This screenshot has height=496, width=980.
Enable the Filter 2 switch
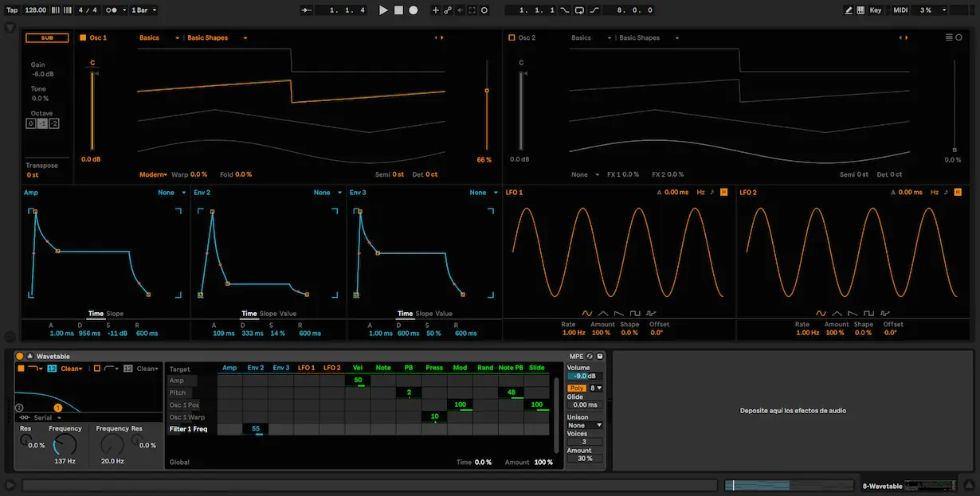[x=97, y=369]
